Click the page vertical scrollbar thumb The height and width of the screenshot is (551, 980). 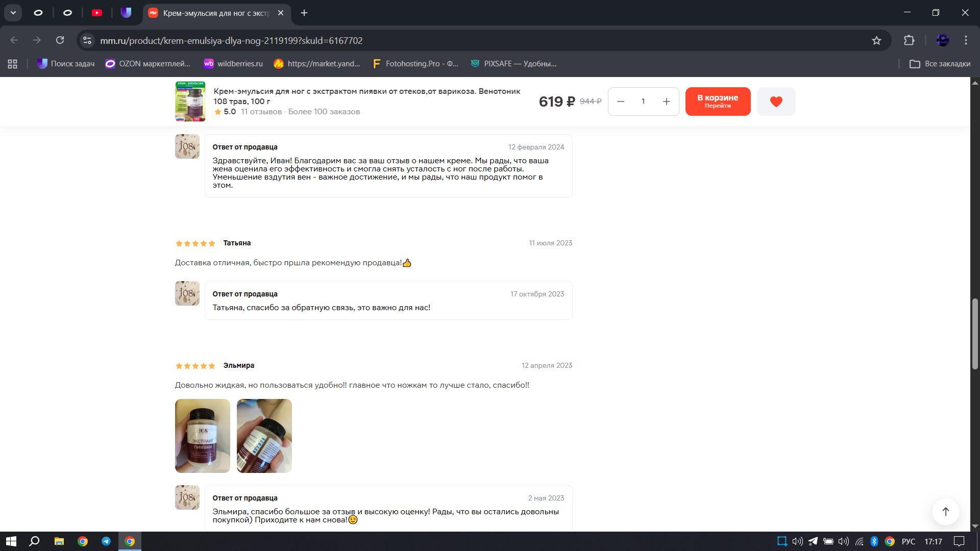[x=975, y=334]
